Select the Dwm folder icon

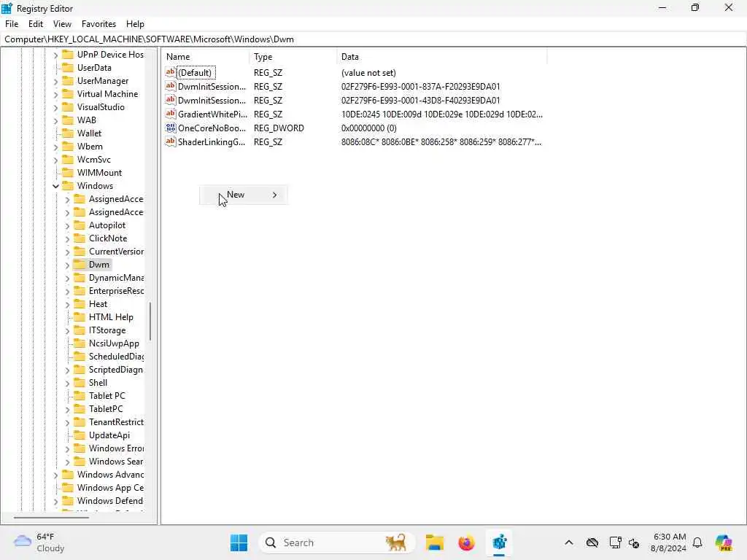point(80,264)
